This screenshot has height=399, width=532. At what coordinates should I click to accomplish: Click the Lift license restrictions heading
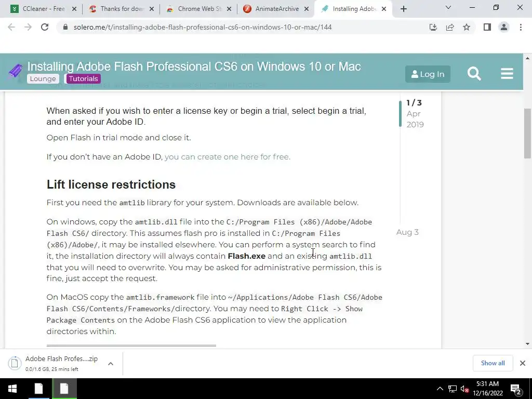click(111, 184)
